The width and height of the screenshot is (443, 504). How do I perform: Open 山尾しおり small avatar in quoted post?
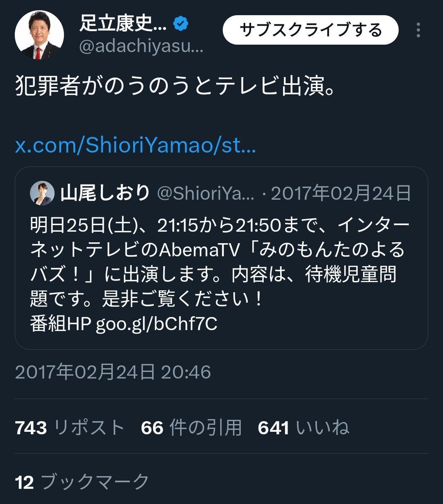(42, 194)
